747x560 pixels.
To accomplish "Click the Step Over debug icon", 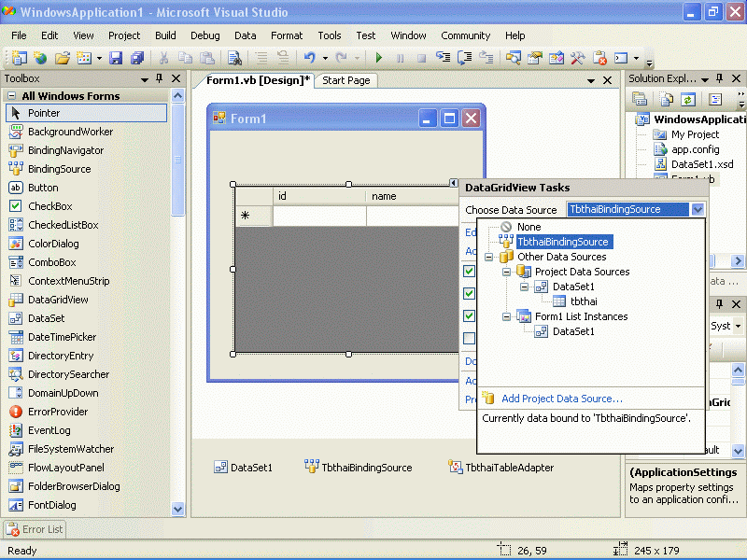I will pos(464,58).
